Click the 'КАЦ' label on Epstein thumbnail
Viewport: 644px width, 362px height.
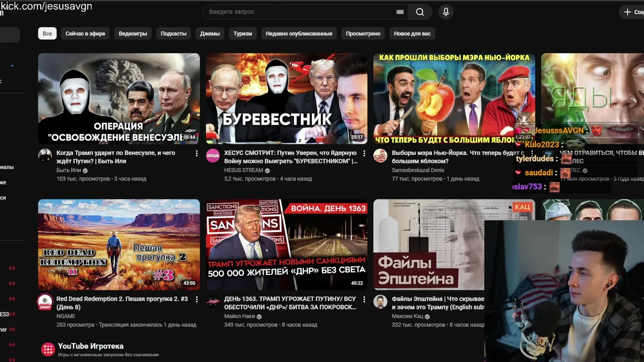522,207
